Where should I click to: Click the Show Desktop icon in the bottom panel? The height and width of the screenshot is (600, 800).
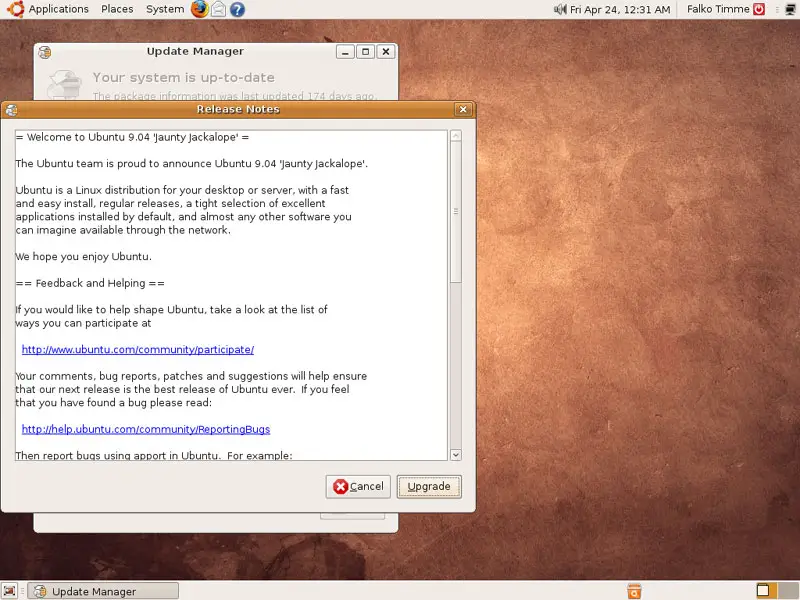pyautogui.click(x=10, y=591)
